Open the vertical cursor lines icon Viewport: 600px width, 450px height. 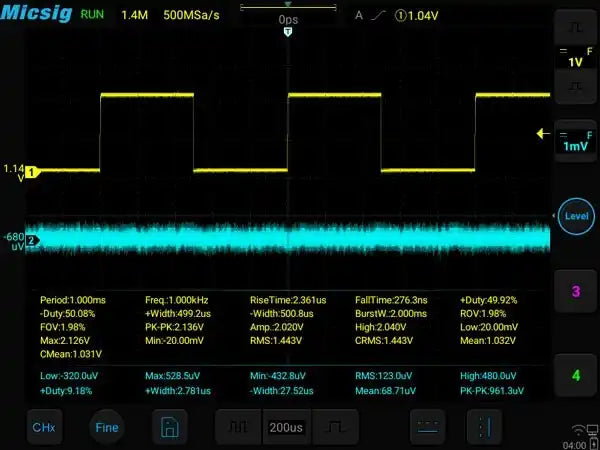[x=485, y=427]
